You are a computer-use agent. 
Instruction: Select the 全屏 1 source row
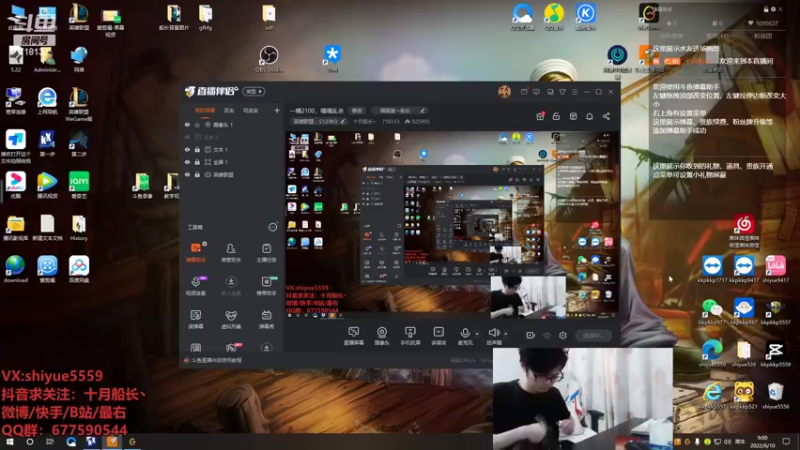pyautogui.click(x=232, y=162)
